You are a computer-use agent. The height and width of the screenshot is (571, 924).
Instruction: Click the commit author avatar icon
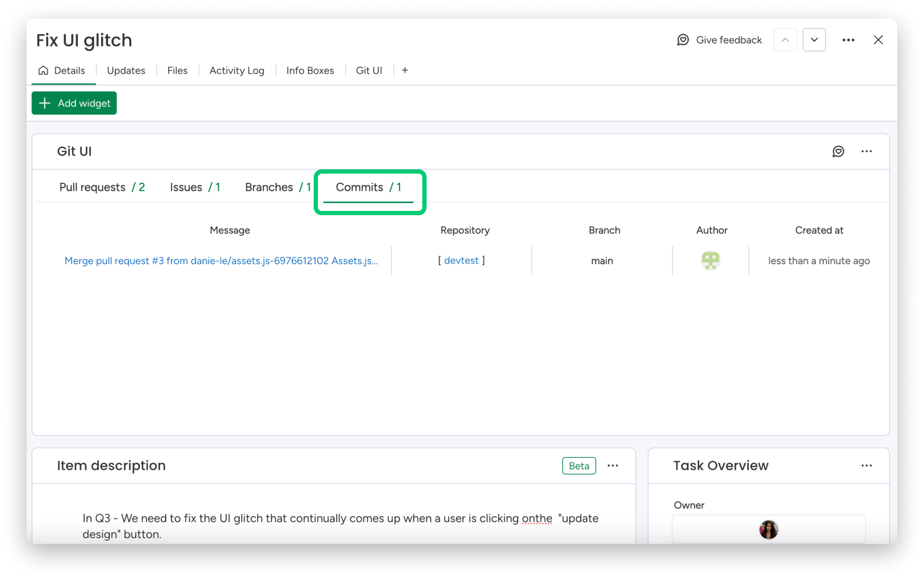point(711,260)
